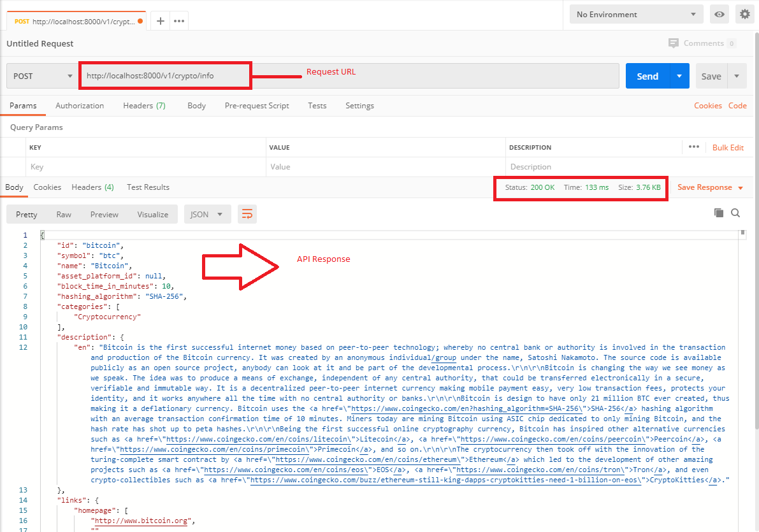Open the Cookies link on right

pos(707,106)
